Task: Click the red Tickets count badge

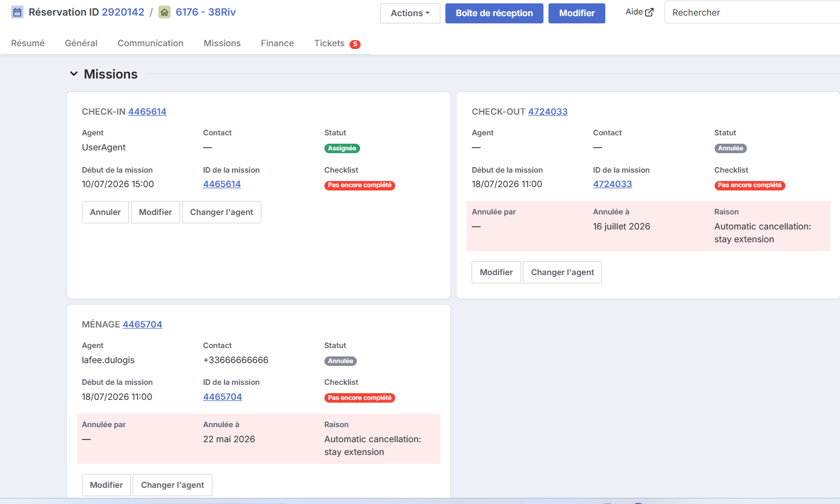Action: 355,45
